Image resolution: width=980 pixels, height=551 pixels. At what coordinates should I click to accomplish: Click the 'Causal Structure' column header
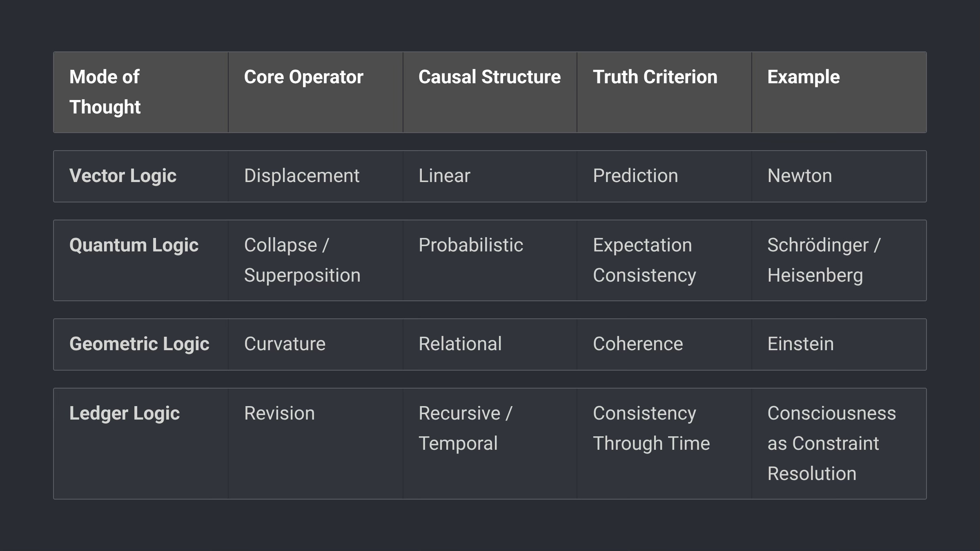[490, 92]
